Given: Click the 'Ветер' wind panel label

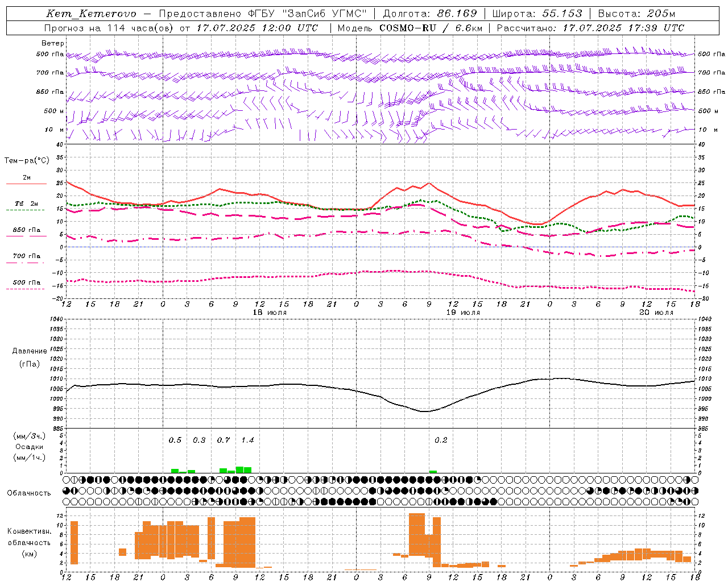Looking at the screenshot, I should (x=53, y=43).
